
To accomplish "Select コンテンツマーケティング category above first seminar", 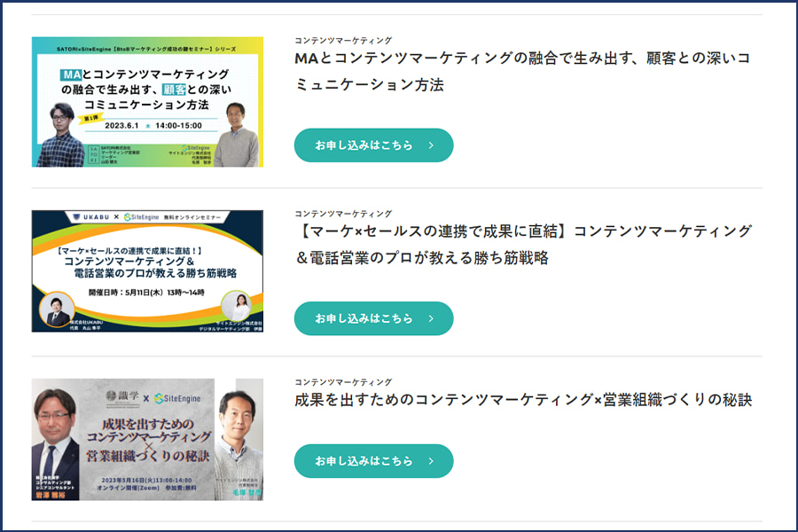I will click(x=343, y=40).
